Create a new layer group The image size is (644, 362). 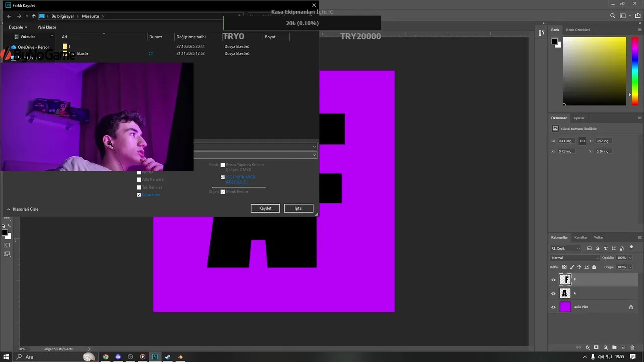tap(614, 347)
